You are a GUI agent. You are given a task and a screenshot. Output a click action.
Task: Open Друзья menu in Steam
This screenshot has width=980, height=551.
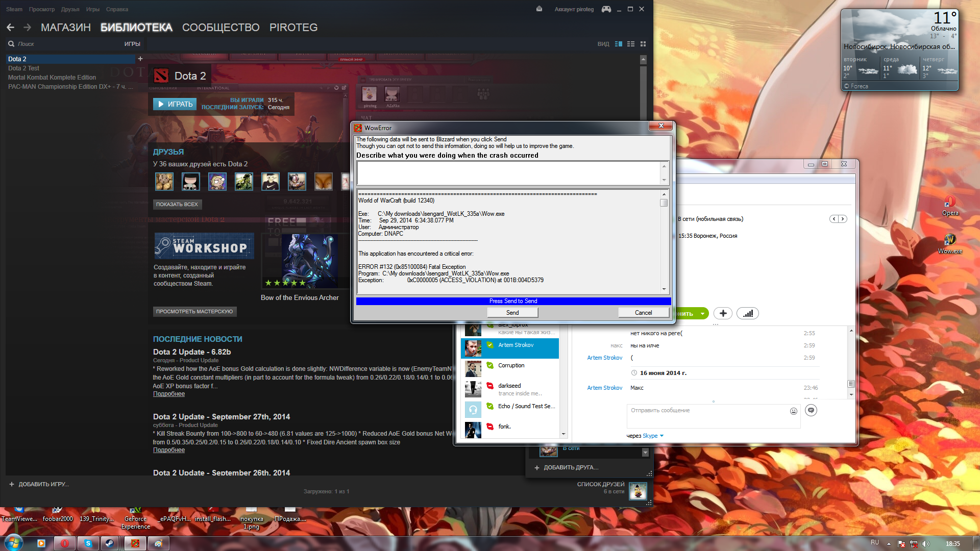(x=70, y=9)
